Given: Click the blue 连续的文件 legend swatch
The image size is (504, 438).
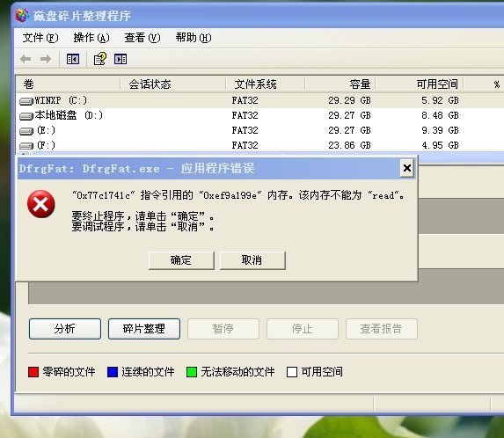Looking at the screenshot, I should (113, 372).
